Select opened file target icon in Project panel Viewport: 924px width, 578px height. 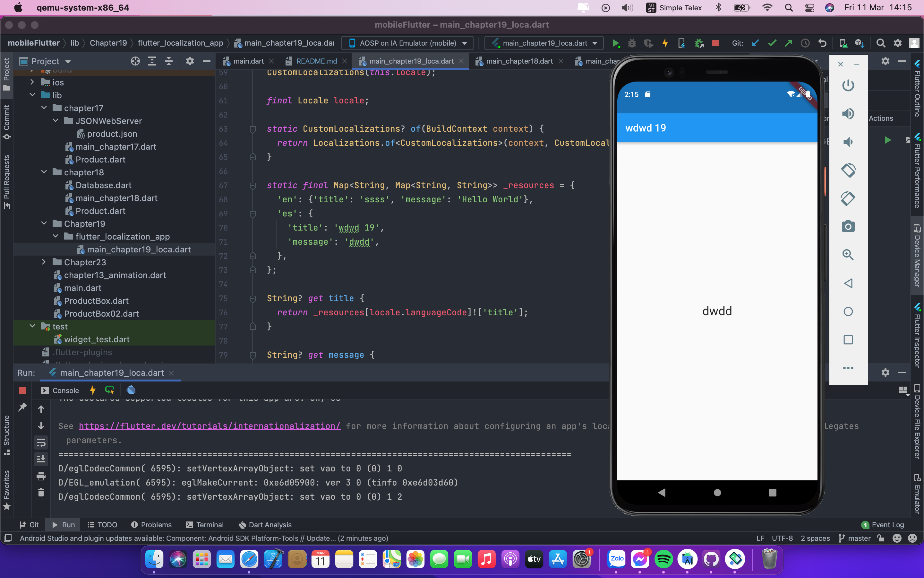135,61
